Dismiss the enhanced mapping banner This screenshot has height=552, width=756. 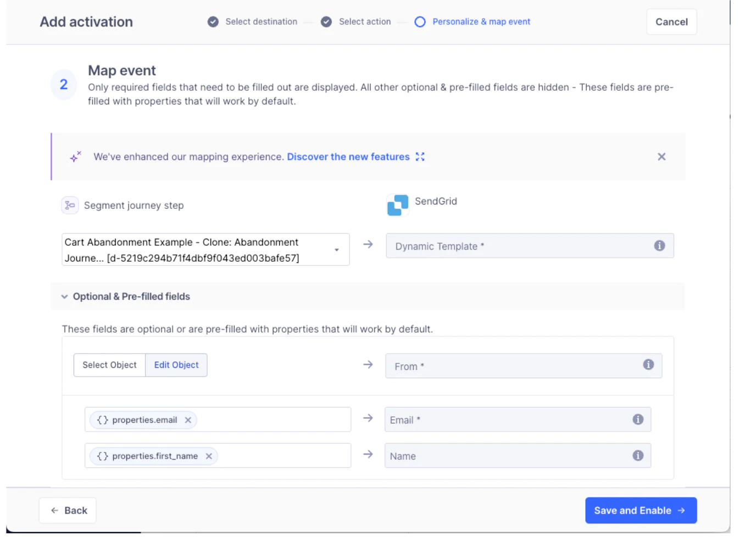[x=661, y=157]
